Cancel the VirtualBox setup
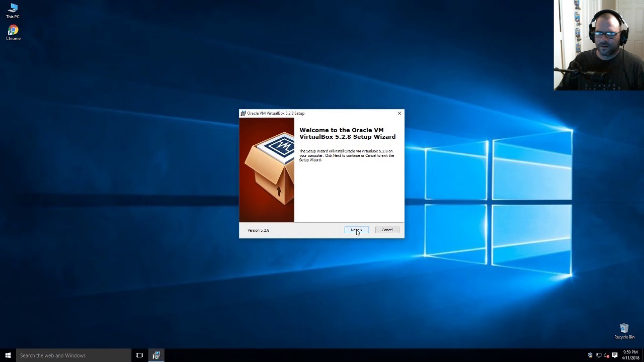Screen dimensions: 644x362 (387, 230)
